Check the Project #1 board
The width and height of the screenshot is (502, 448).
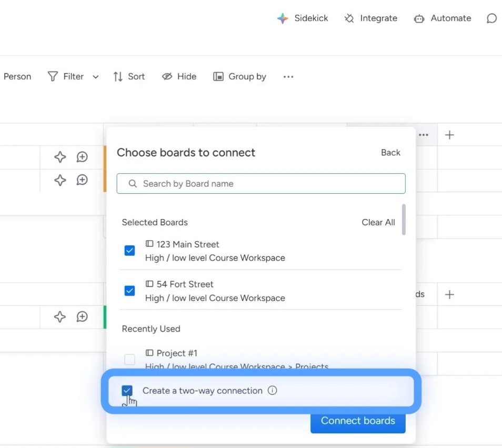[x=129, y=360]
